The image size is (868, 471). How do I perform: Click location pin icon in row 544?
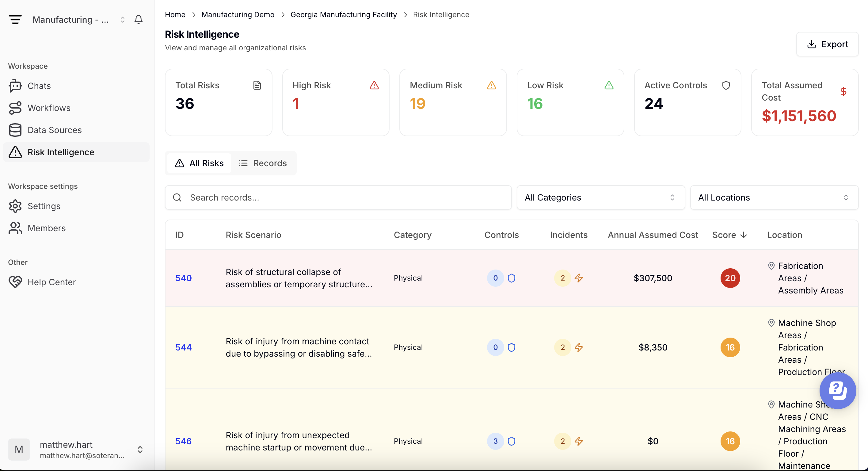coord(771,323)
